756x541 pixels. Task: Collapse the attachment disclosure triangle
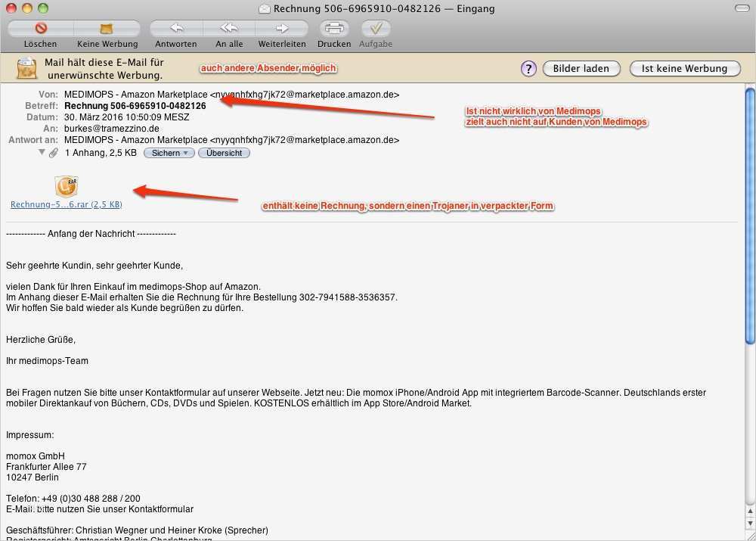click(x=42, y=152)
